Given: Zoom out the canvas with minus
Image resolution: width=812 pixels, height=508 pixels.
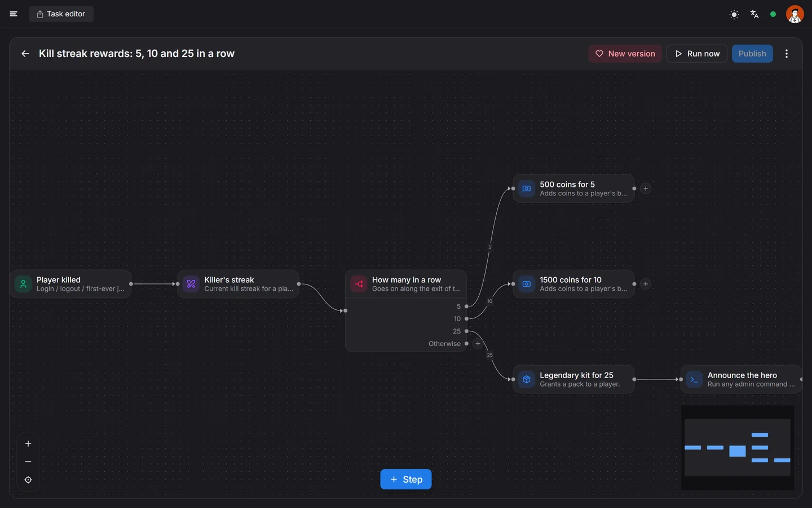Looking at the screenshot, I should 28,462.
